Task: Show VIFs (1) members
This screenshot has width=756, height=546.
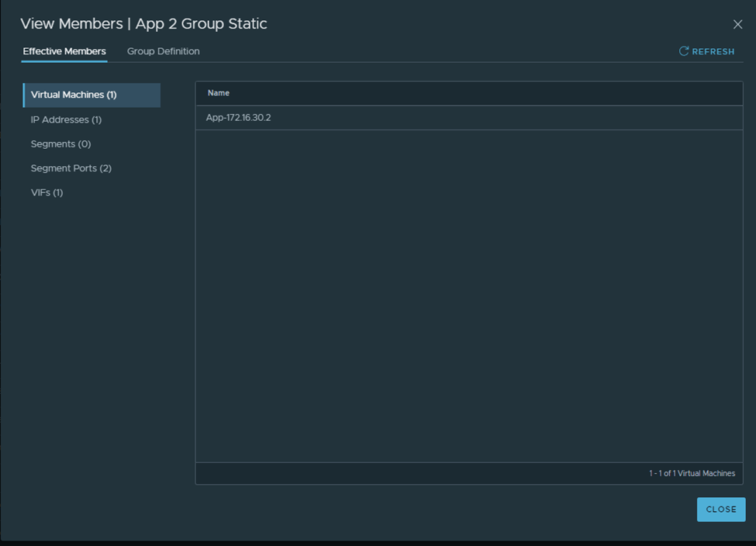Action: (47, 192)
